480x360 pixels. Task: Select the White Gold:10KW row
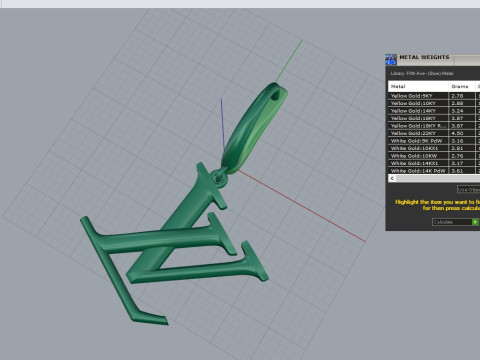pyautogui.click(x=434, y=156)
